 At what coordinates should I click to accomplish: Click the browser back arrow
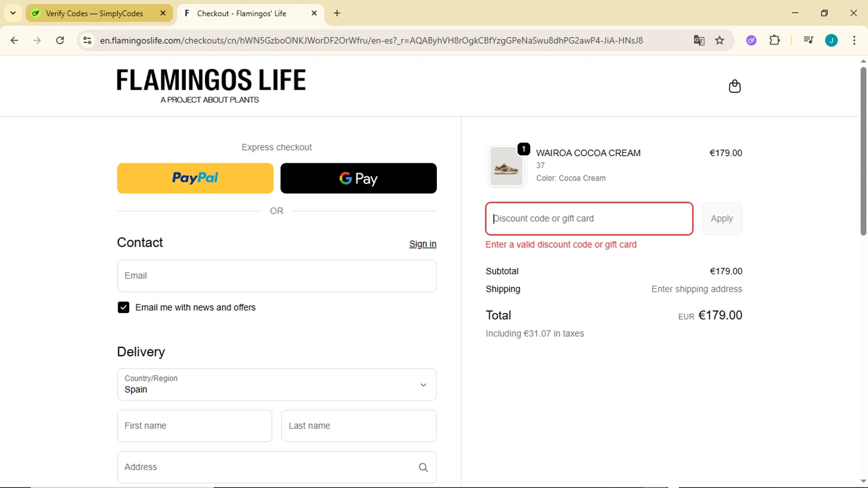click(14, 41)
